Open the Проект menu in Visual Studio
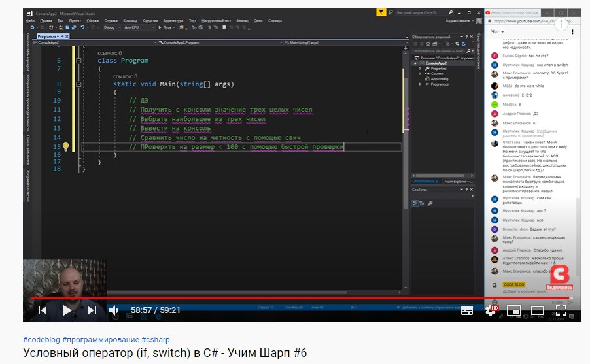The width and height of the screenshot is (590, 364). 75,21
